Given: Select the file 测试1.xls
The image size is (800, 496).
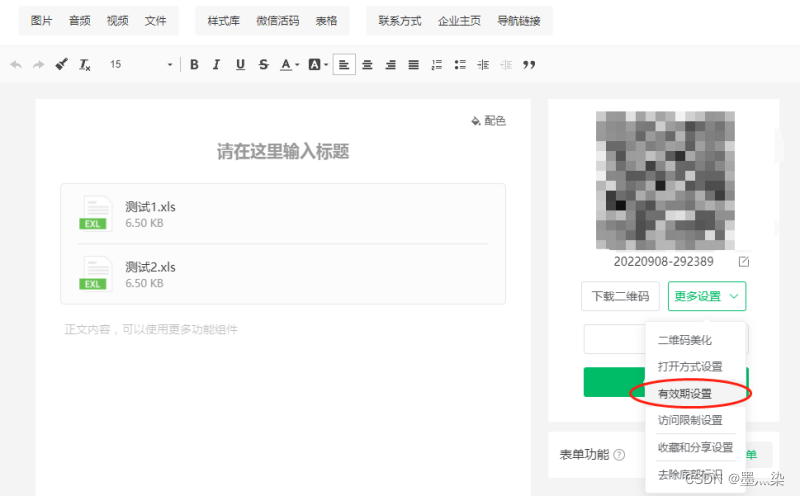Looking at the screenshot, I should point(283,214).
